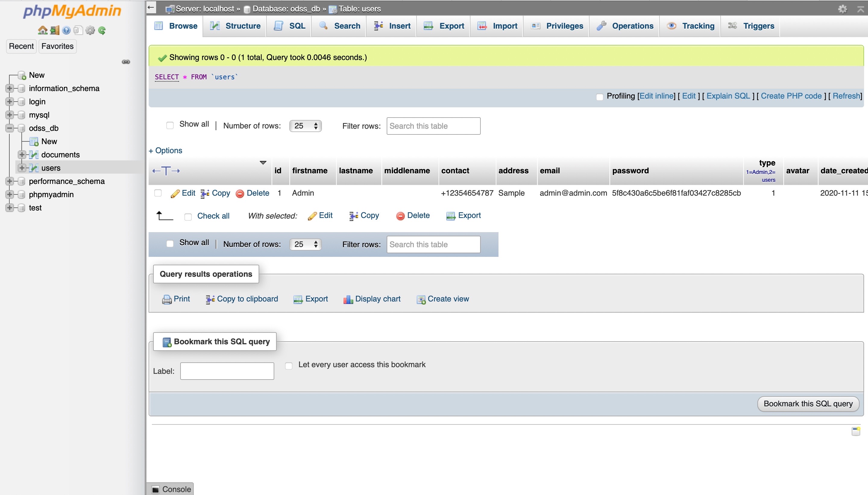The width and height of the screenshot is (868, 495).
Task: Check the row checkbox for Admin
Action: pyautogui.click(x=158, y=193)
